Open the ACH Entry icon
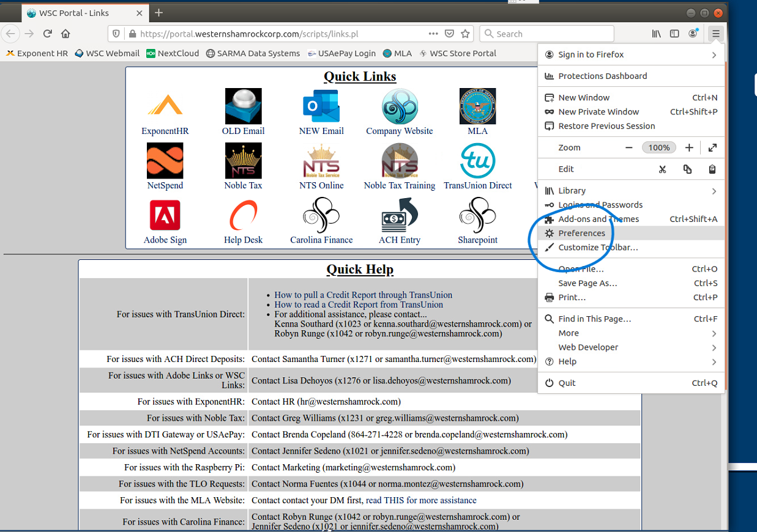757x532 pixels. [400, 215]
